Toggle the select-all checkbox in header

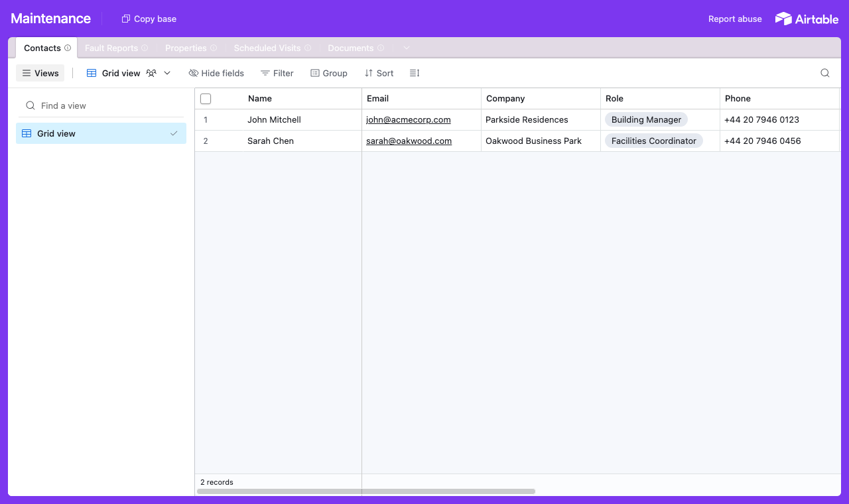[206, 99]
